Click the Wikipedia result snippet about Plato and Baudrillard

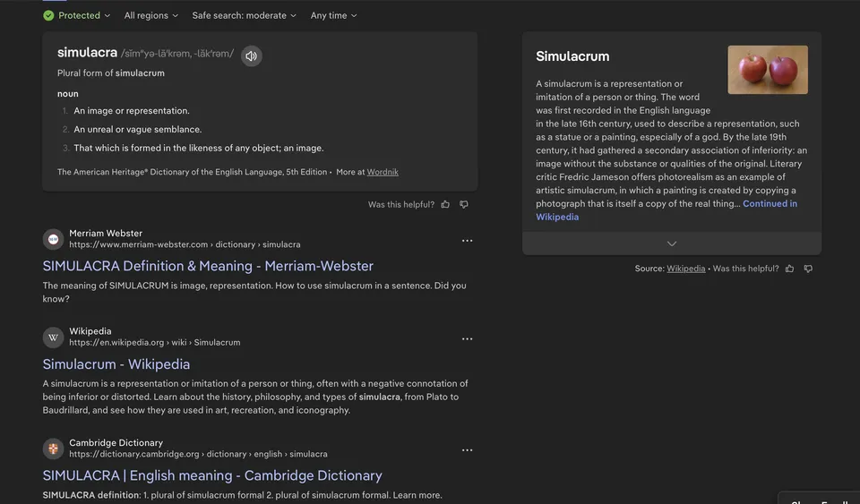[x=255, y=397]
